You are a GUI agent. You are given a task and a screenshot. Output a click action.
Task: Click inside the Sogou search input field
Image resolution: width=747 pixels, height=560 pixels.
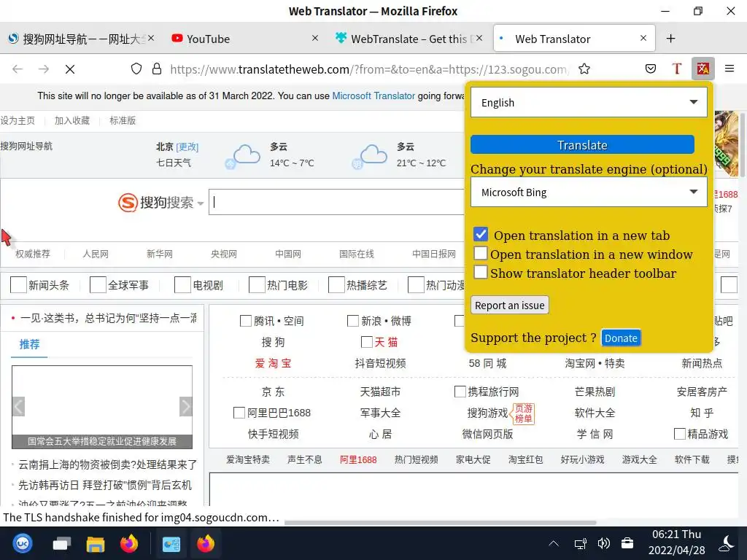pos(336,203)
